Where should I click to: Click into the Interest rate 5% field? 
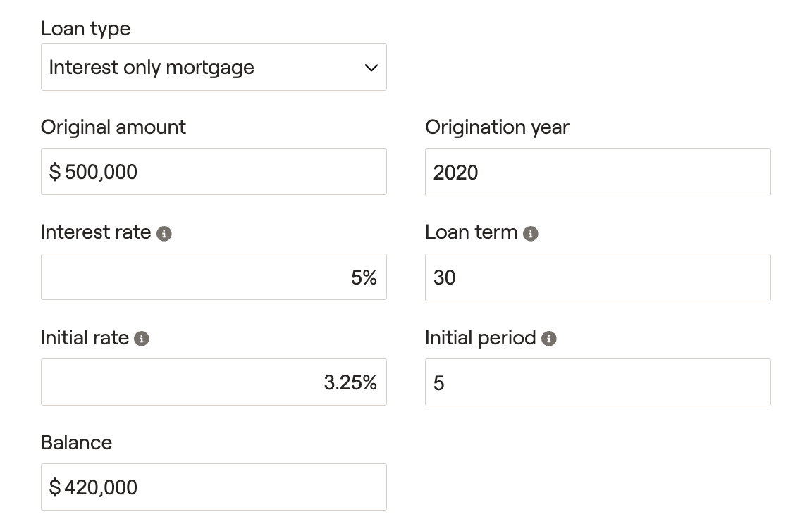click(x=214, y=277)
